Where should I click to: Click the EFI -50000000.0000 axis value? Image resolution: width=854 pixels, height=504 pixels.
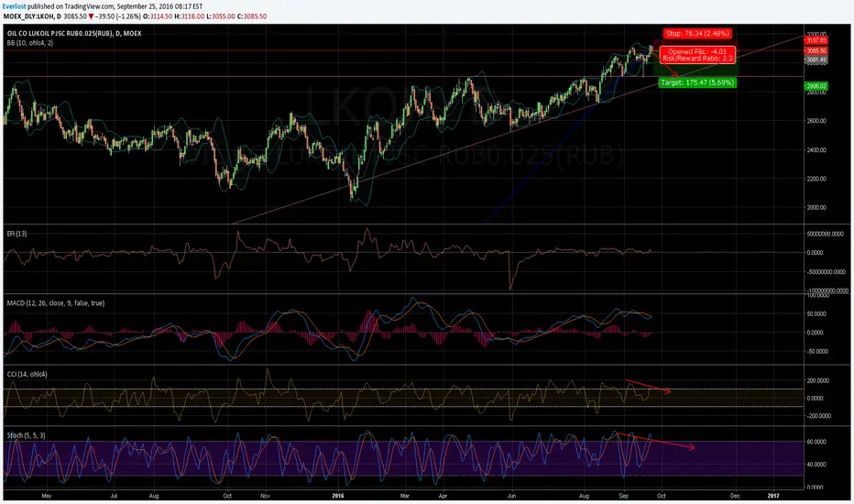click(826, 272)
